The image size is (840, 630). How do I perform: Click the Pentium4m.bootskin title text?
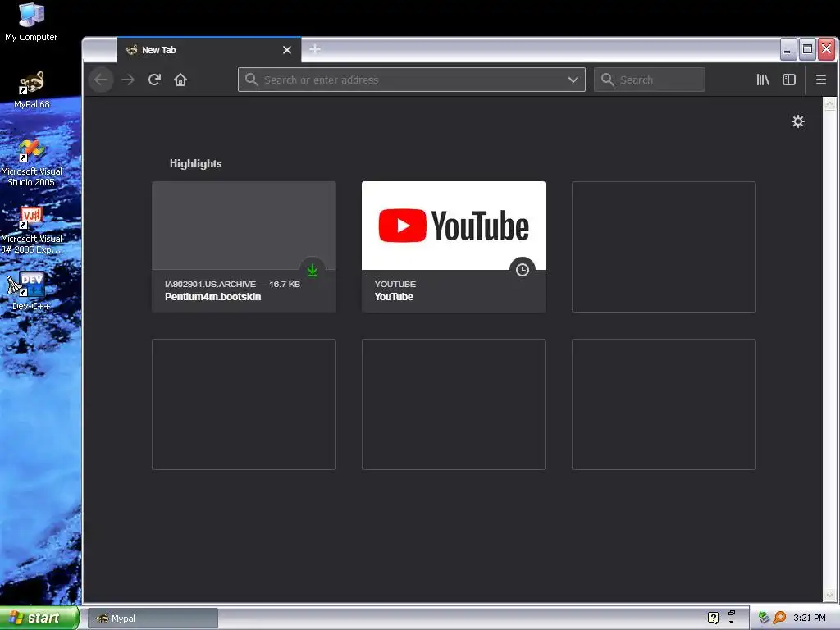(212, 297)
